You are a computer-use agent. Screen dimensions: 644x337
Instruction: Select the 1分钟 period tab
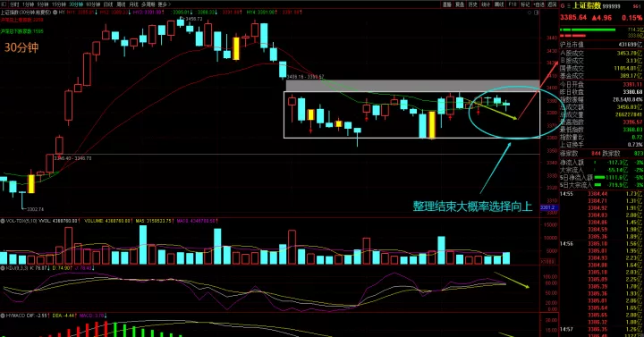pyautogui.click(x=28, y=4)
